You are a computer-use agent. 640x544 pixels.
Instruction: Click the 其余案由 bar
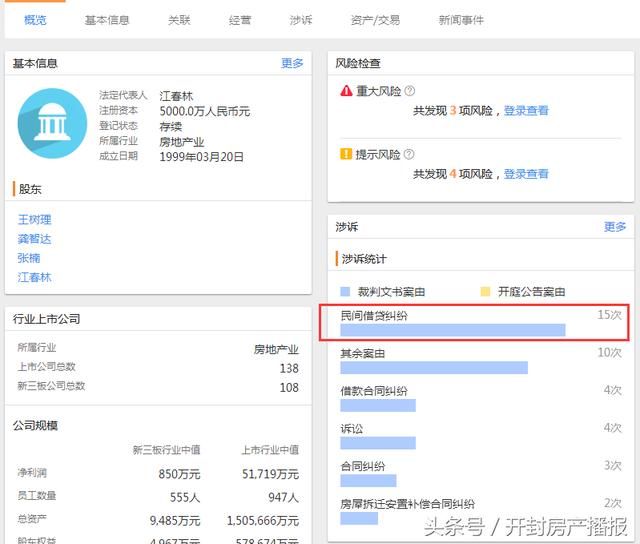tap(434, 368)
